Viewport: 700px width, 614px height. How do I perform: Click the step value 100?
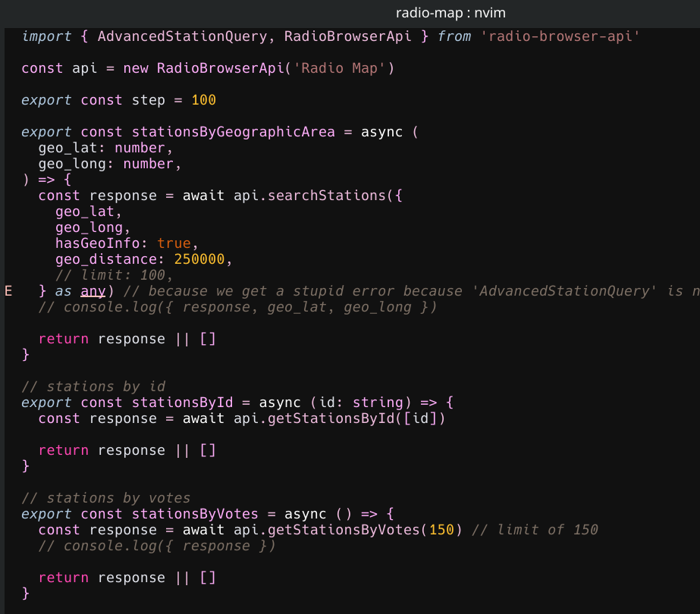pyautogui.click(x=203, y=100)
